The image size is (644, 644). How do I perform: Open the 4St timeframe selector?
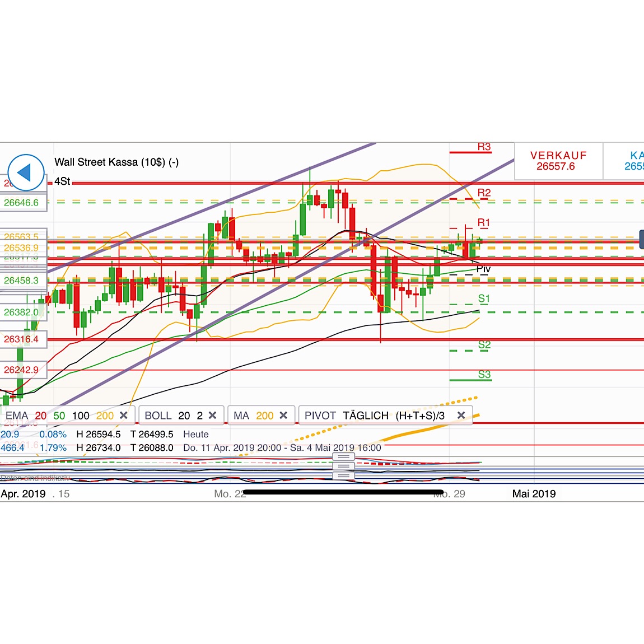coord(63,182)
